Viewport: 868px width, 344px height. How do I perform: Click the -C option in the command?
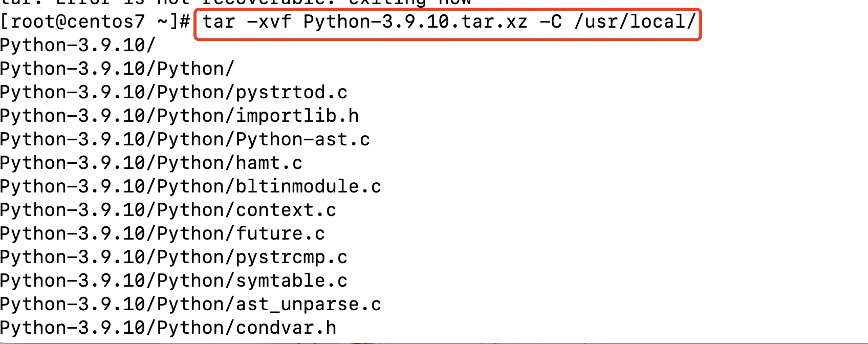tap(551, 22)
